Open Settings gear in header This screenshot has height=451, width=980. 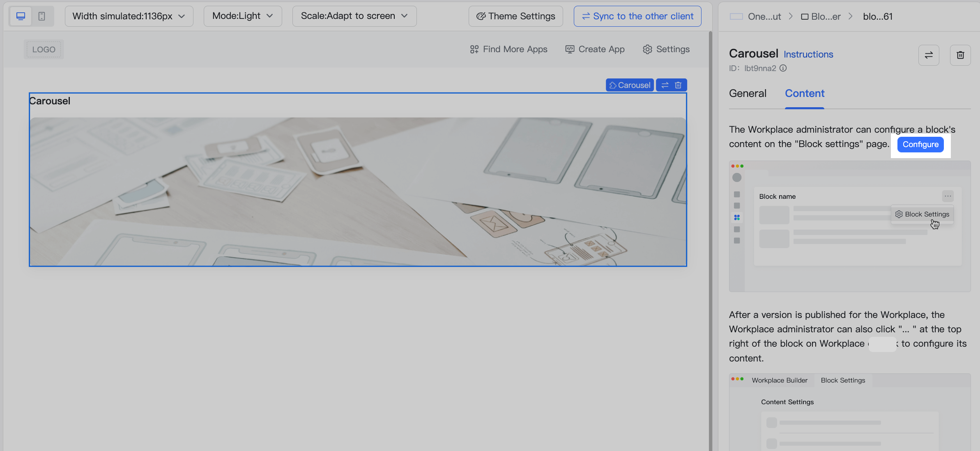click(647, 49)
